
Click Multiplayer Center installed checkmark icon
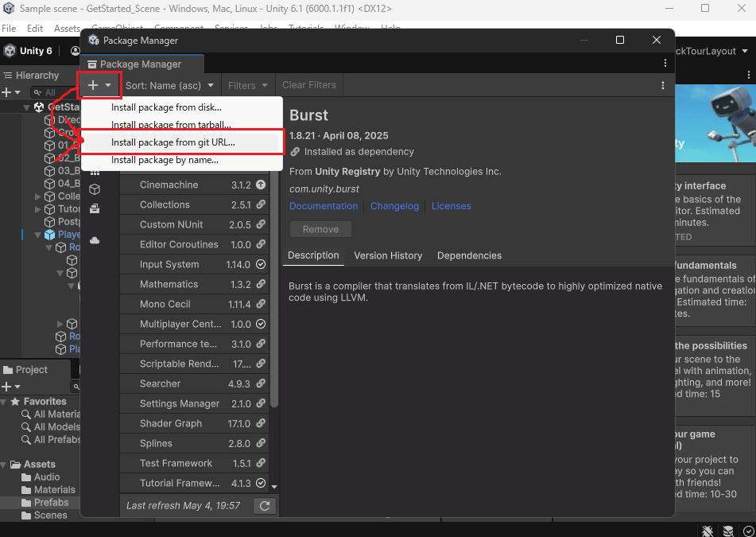click(261, 325)
